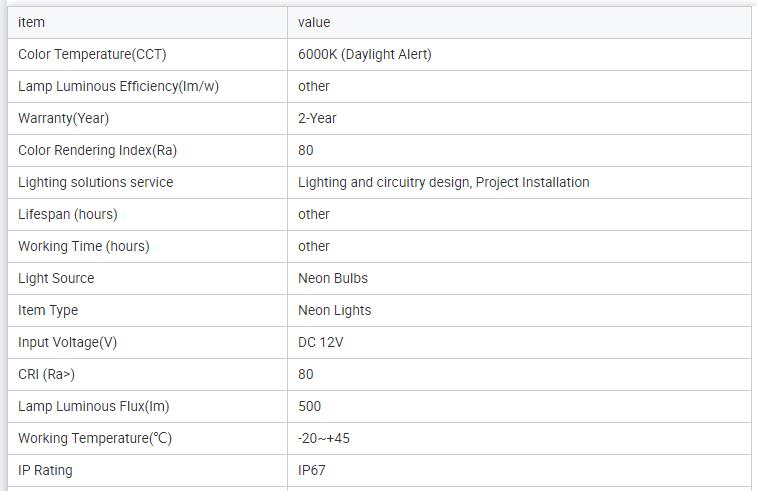This screenshot has width=757, height=491.
Task: Click the 'value' column header cell
Action: pyautogui.click(x=314, y=22)
